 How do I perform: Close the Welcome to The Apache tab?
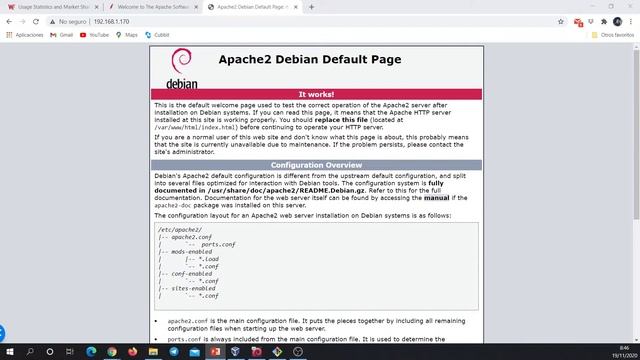click(x=196, y=7)
